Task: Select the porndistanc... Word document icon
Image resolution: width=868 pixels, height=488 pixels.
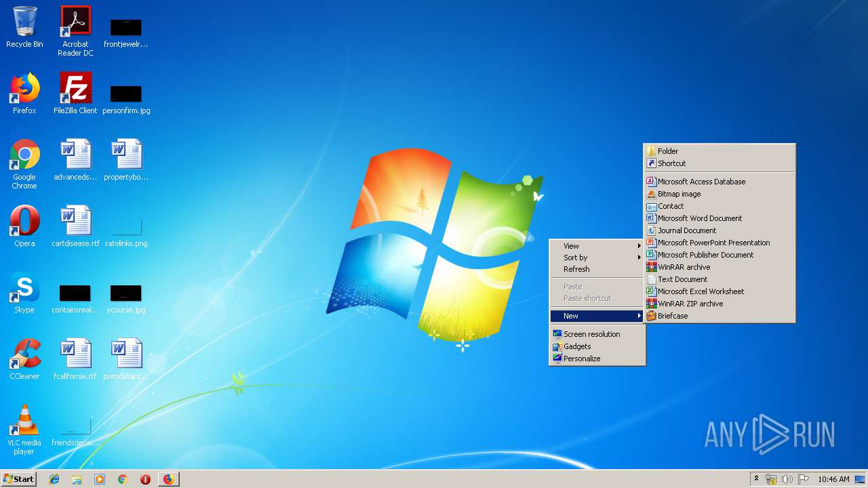Action: (x=126, y=359)
